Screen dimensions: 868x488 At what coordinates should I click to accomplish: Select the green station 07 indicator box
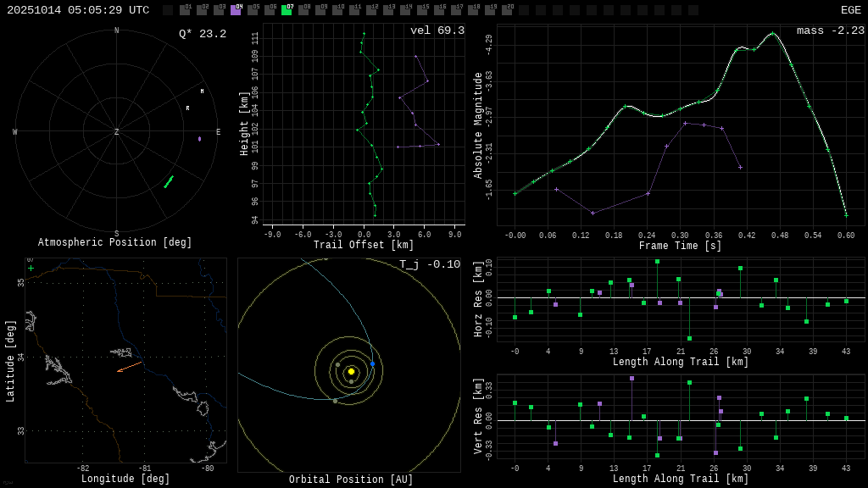[x=287, y=10]
